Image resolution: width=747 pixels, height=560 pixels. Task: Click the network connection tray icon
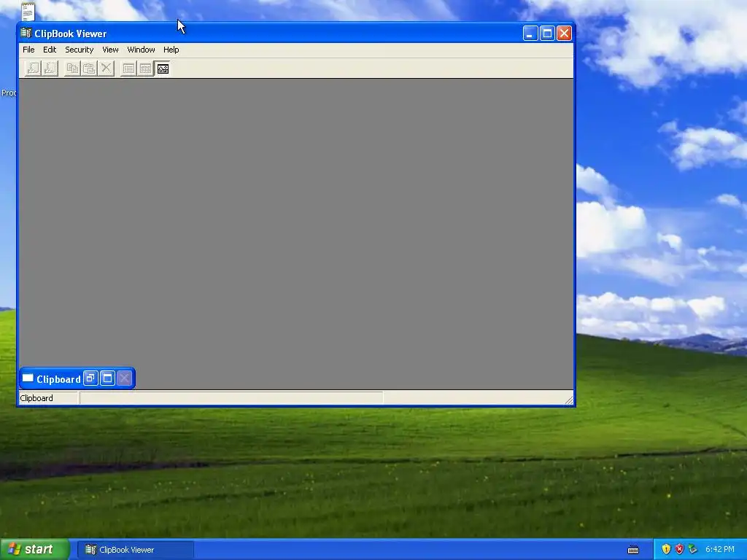click(693, 550)
